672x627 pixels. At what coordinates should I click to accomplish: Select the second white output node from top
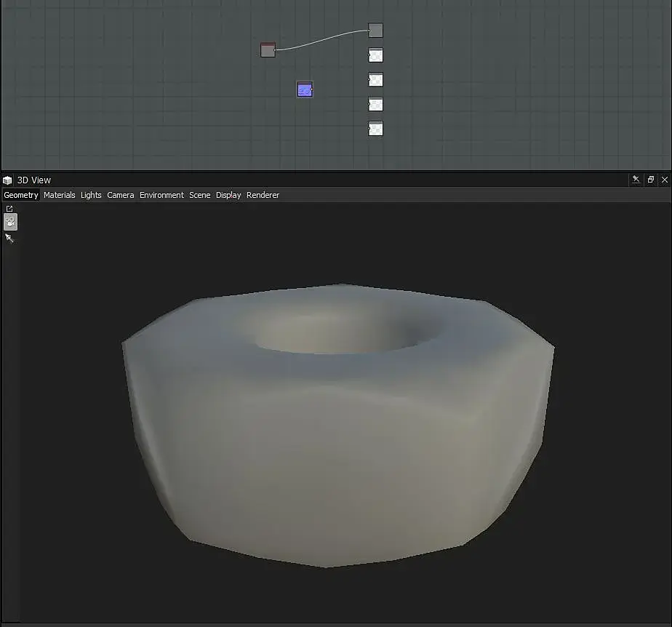tap(375, 80)
